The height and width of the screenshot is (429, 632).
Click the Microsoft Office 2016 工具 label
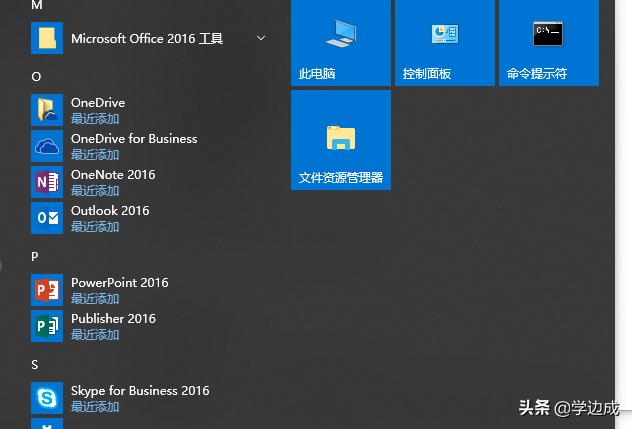147,39
